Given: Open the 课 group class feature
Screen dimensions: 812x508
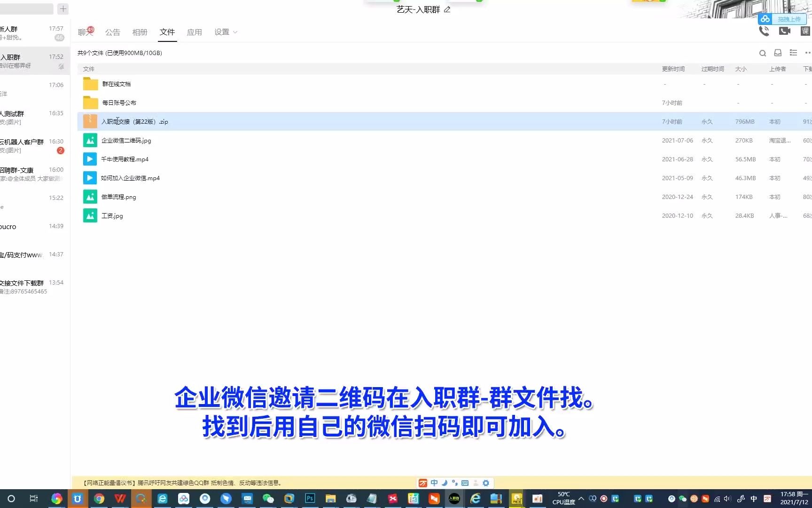Looking at the screenshot, I should point(805,31).
